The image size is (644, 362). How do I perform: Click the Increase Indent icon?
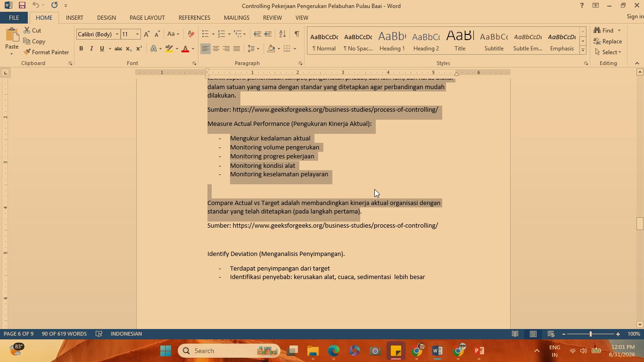(268, 34)
